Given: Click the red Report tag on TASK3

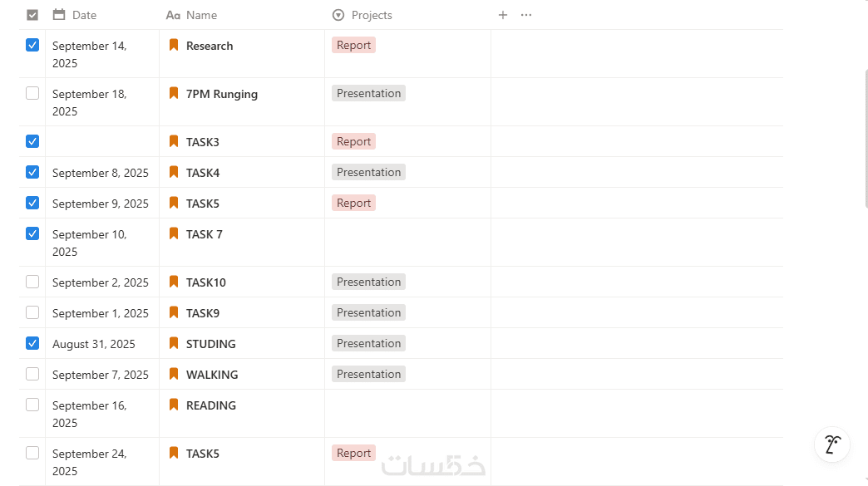Looking at the screenshot, I should point(353,141).
